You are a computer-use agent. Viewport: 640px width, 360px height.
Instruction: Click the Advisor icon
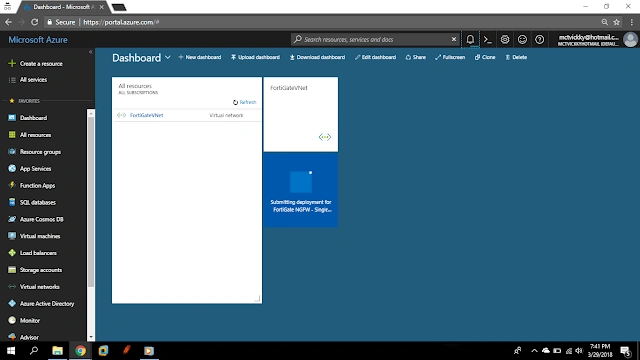(x=12, y=337)
